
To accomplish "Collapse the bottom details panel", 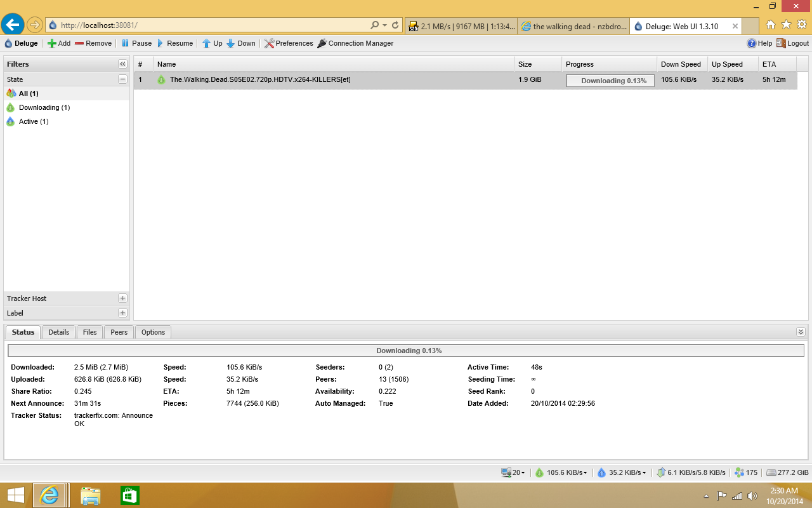I will tap(801, 332).
